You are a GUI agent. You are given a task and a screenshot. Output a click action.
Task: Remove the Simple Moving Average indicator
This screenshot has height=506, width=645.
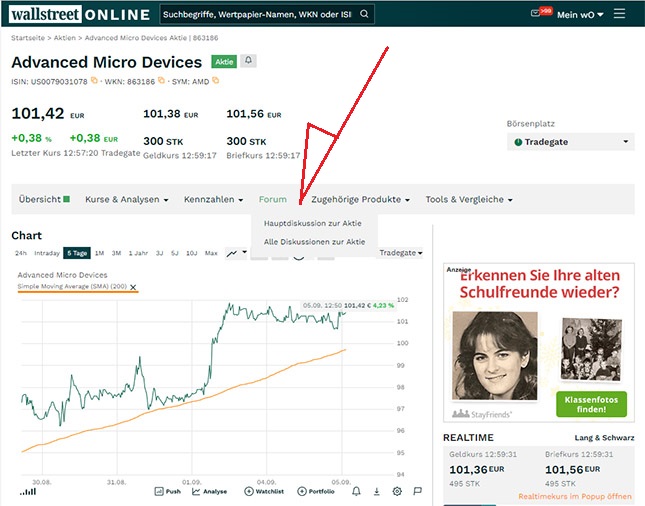pyautogui.click(x=133, y=287)
